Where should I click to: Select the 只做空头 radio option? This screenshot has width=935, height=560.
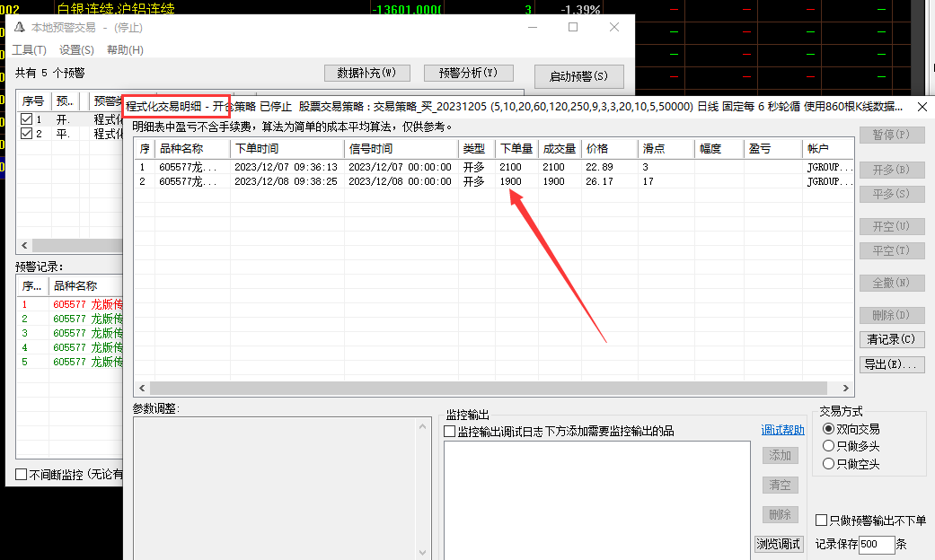tap(828, 463)
